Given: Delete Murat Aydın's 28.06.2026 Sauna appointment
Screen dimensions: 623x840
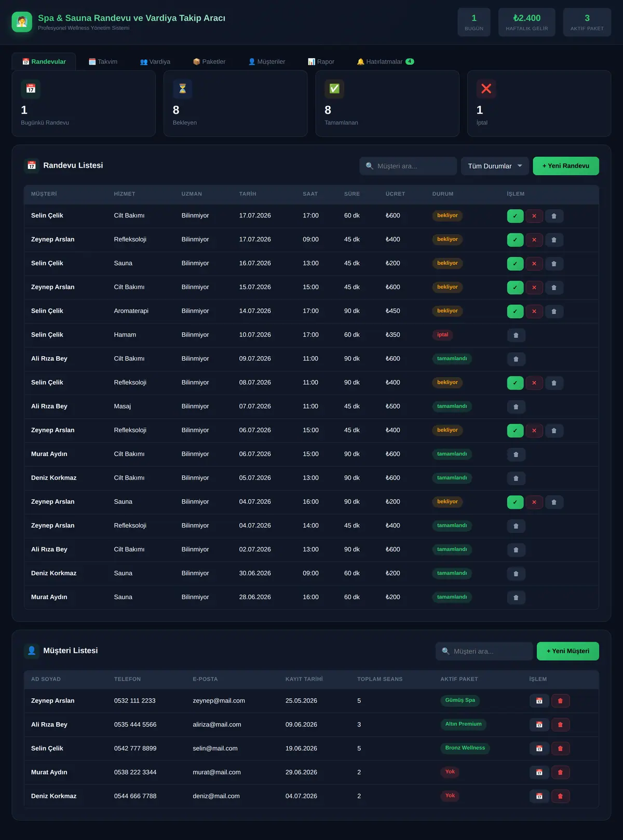Looking at the screenshot, I should [x=516, y=598].
